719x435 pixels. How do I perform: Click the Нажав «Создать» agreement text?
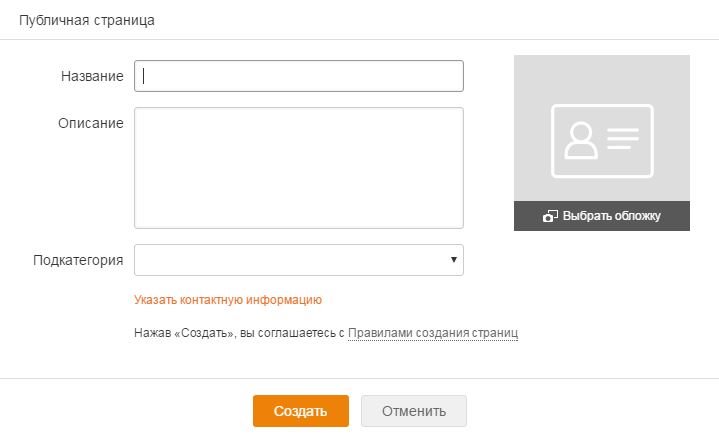tap(238, 332)
